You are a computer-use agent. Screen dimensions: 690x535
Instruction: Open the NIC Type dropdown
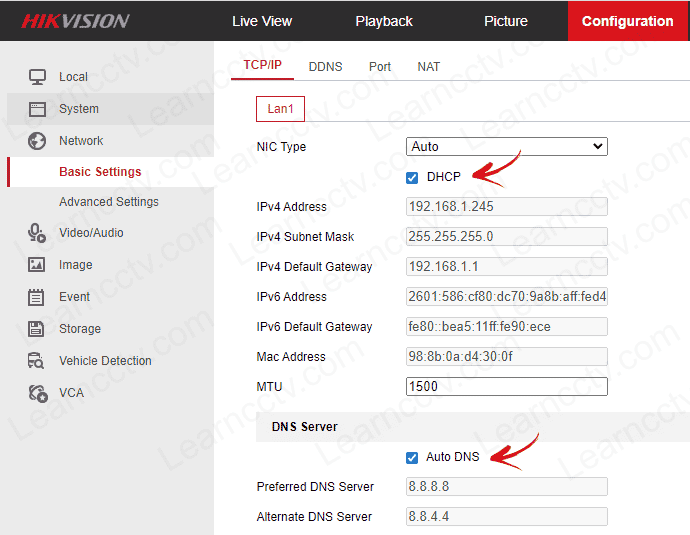point(507,147)
